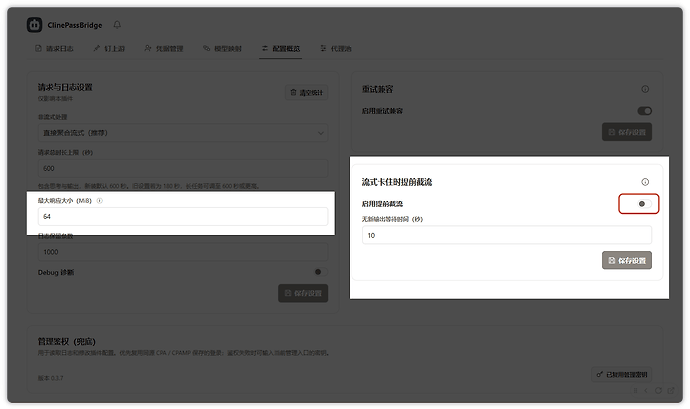Select the 配置概览 tab

click(281, 48)
